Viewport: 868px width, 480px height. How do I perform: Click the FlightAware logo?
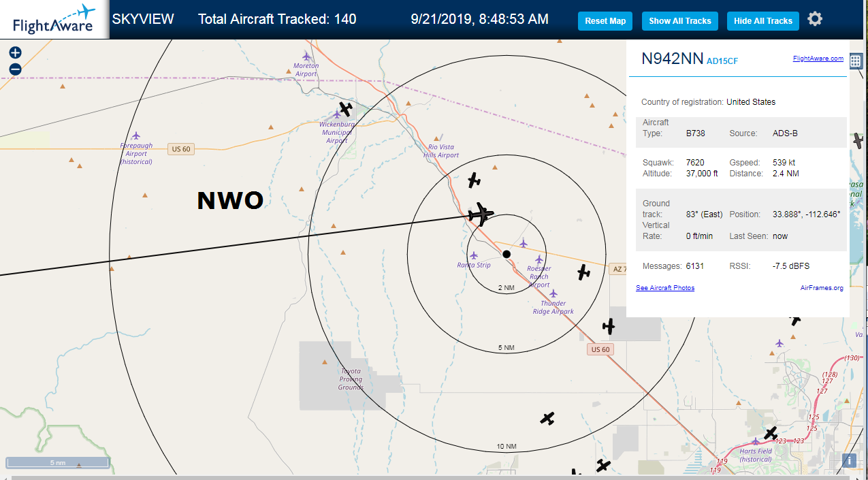click(x=54, y=19)
